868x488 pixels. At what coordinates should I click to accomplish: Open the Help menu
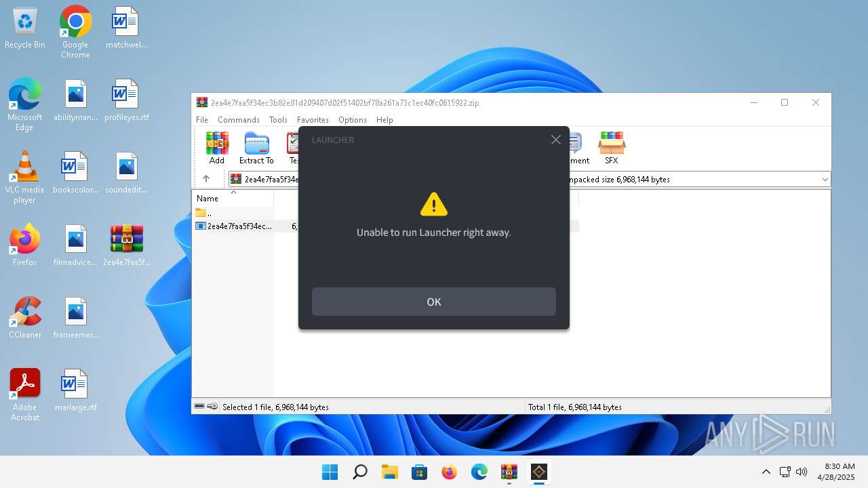click(384, 120)
